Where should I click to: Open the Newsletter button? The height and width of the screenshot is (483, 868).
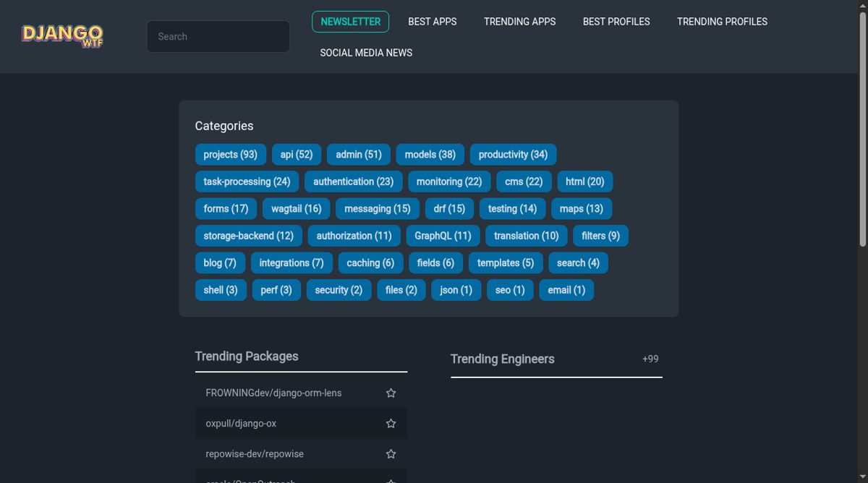click(350, 22)
